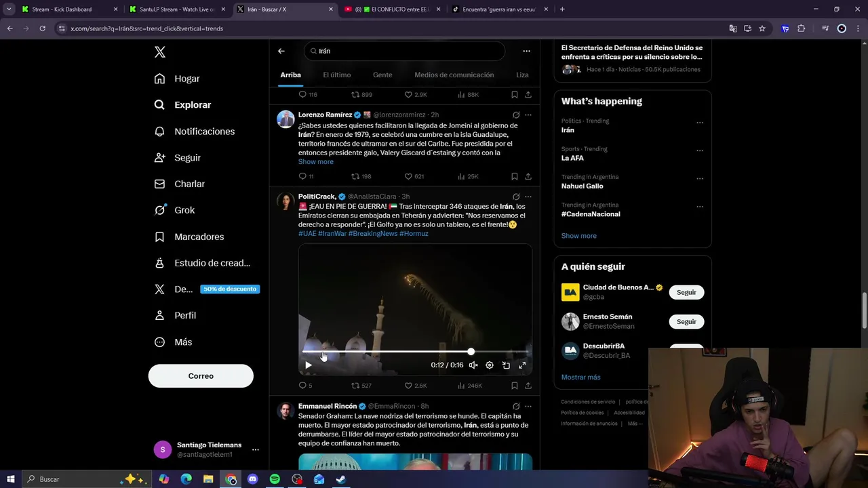Click Mostrar más in A quién seguir
This screenshot has width=868, height=488.
click(x=581, y=378)
